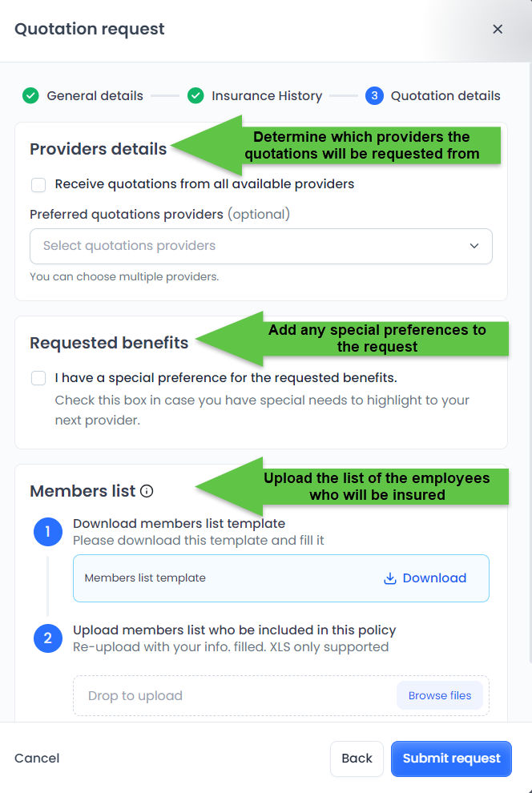Image resolution: width=532 pixels, height=793 pixels.
Task: Click the blue step 1 circle under Members list
Action: point(48,532)
